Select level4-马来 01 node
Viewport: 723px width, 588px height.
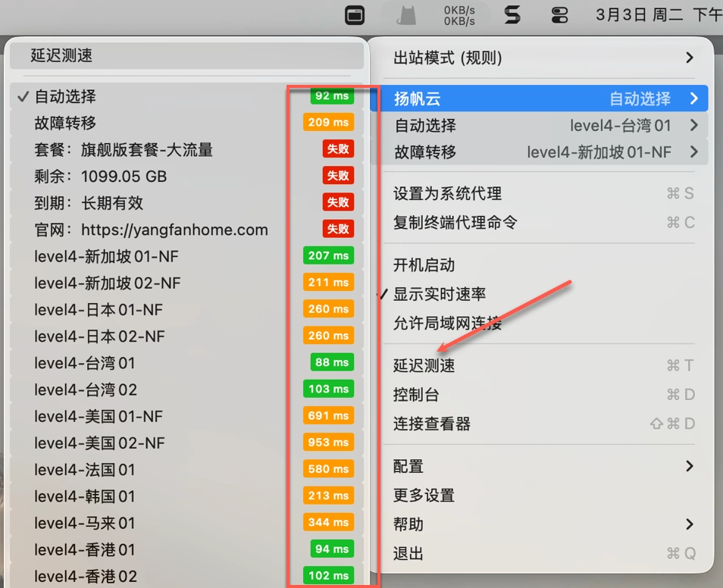point(186,524)
